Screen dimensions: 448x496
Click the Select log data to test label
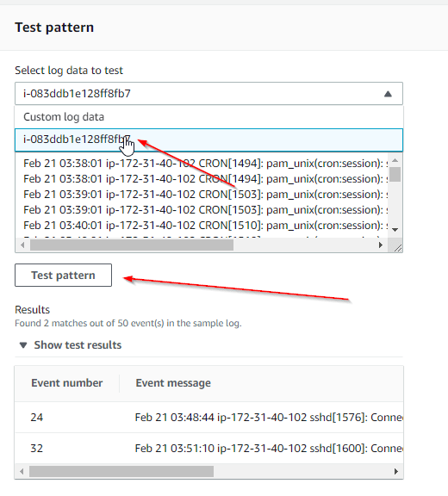[69, 71]
